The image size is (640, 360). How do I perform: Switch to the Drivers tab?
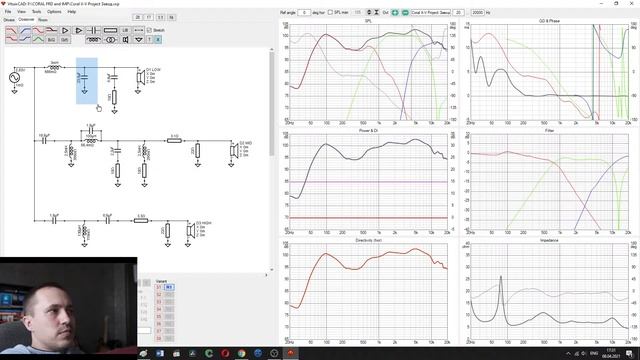(x=9, y=20)
